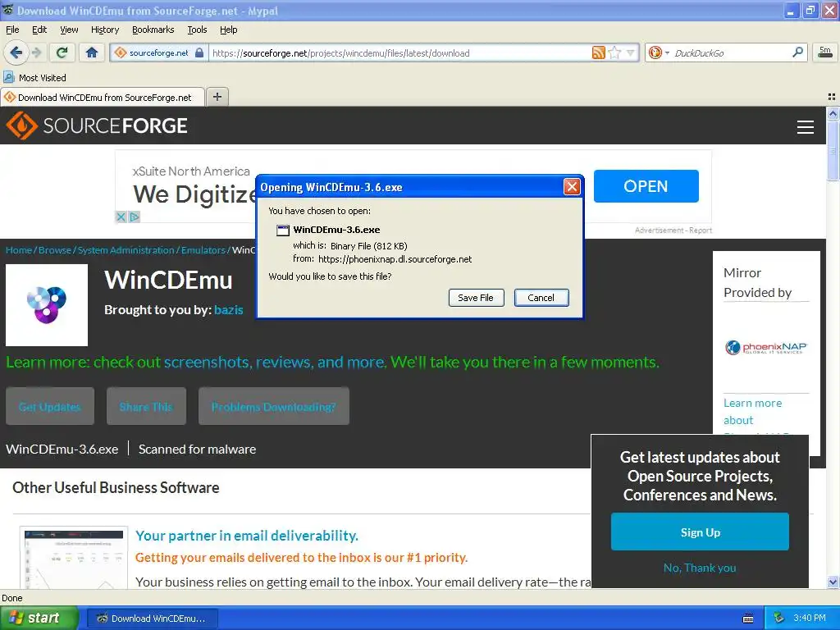
Task: Click the keyboard icon in system tray
Action: coord(748,619)
